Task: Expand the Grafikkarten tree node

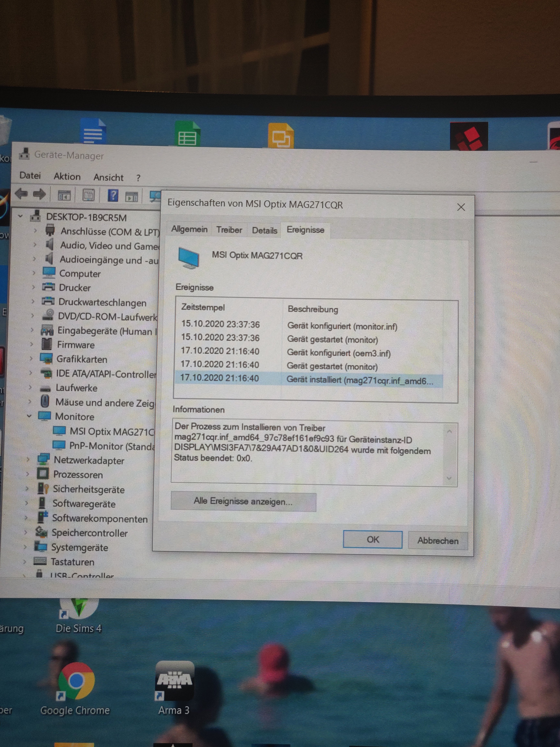Action: click(31, 358)
